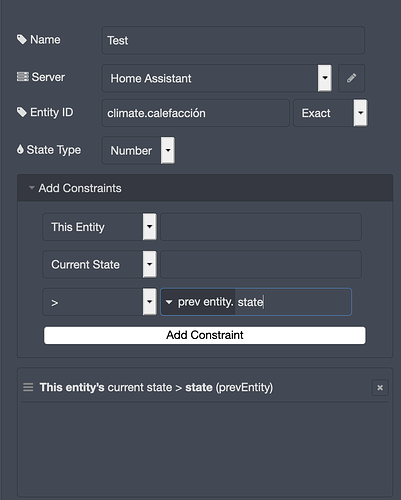Edit the Home Assistant server with pencil icon

[351, 78]
